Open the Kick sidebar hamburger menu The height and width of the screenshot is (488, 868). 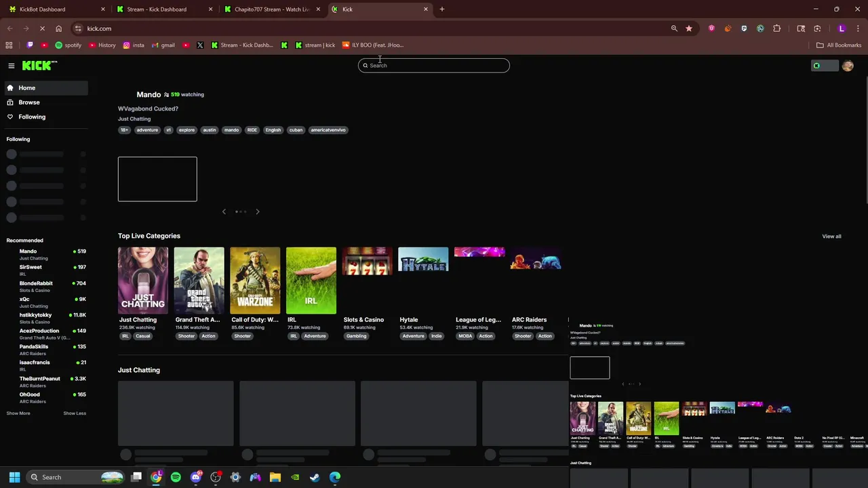pos(12,66)
